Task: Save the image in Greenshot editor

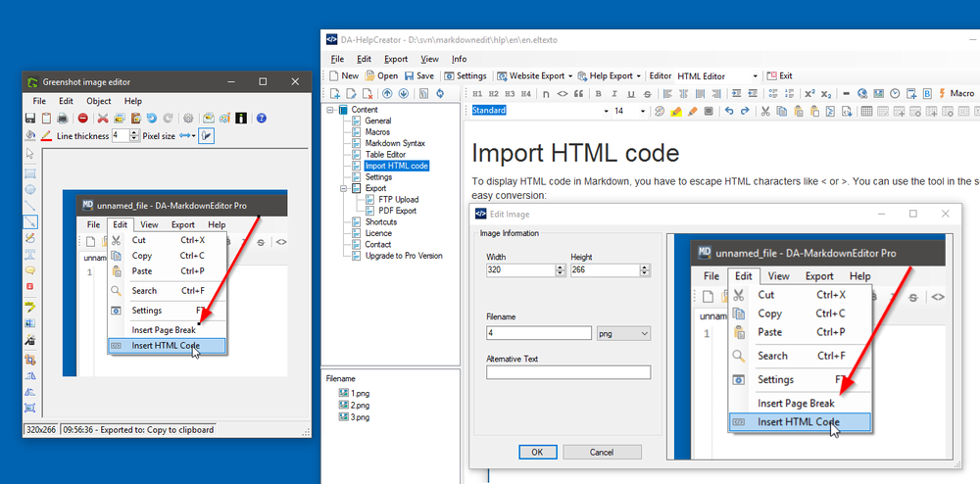Action: coord(29,118)
